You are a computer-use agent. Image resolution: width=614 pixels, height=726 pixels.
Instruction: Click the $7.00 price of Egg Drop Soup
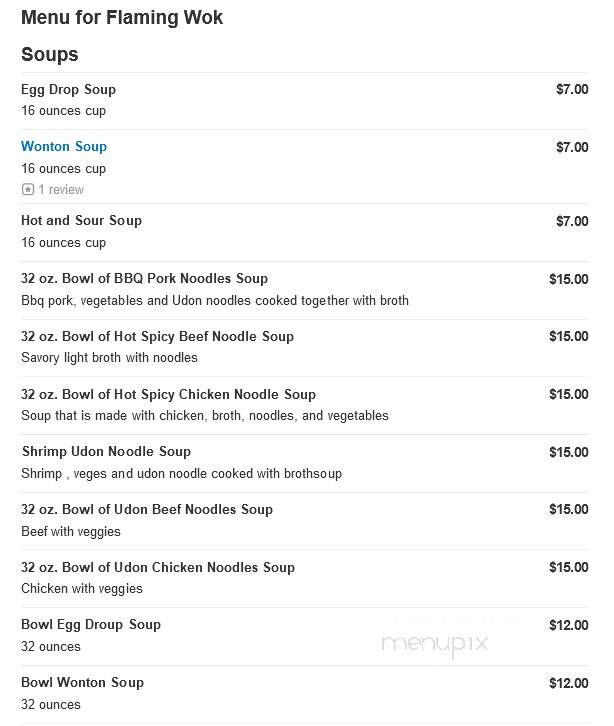point(572,89)
